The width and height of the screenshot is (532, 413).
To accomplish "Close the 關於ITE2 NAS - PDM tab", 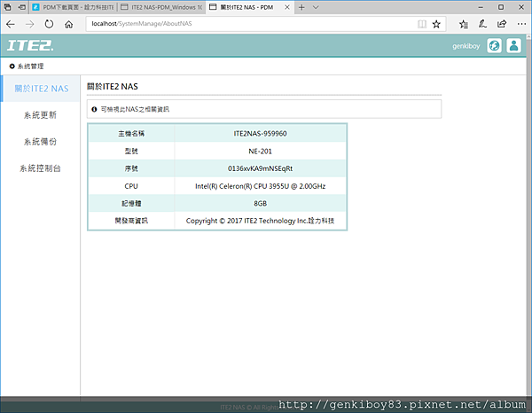I will [x=287, y=7].
